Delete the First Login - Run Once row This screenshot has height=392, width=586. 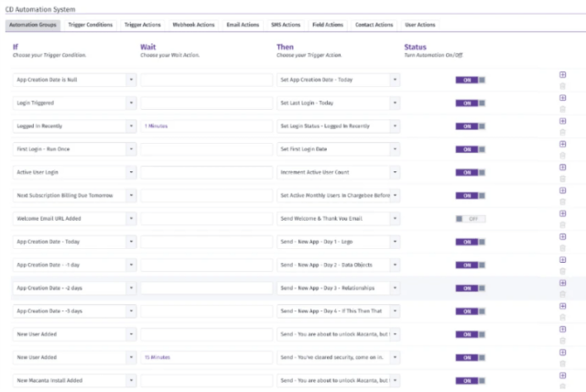point(562,154)
